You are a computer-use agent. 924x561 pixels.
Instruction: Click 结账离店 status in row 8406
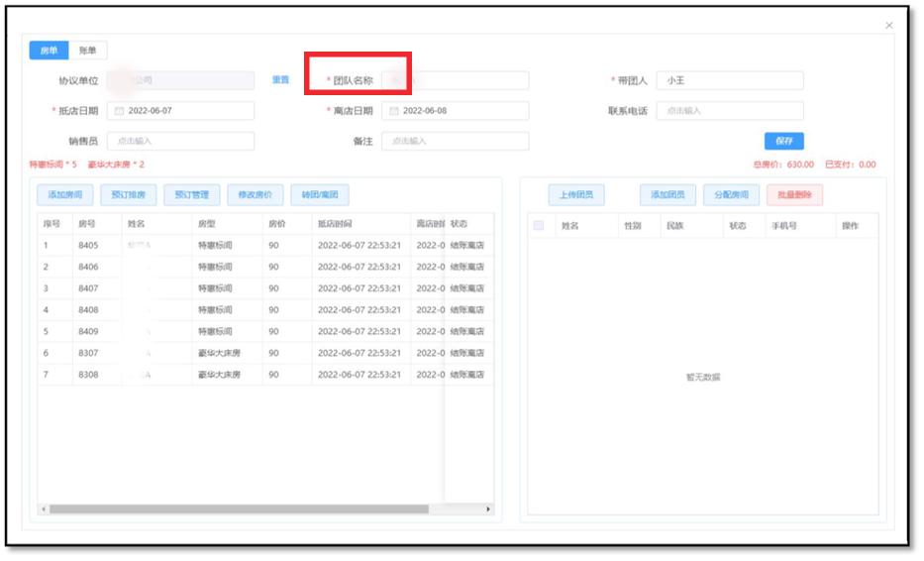tap(467, 267)
